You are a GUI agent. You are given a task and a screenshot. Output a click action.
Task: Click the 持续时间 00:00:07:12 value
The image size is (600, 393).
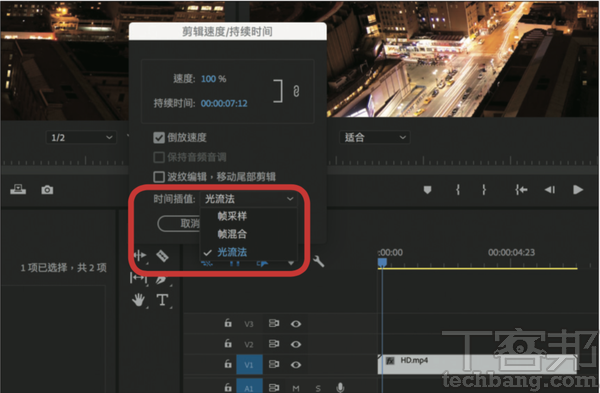[x=224, y=103]
